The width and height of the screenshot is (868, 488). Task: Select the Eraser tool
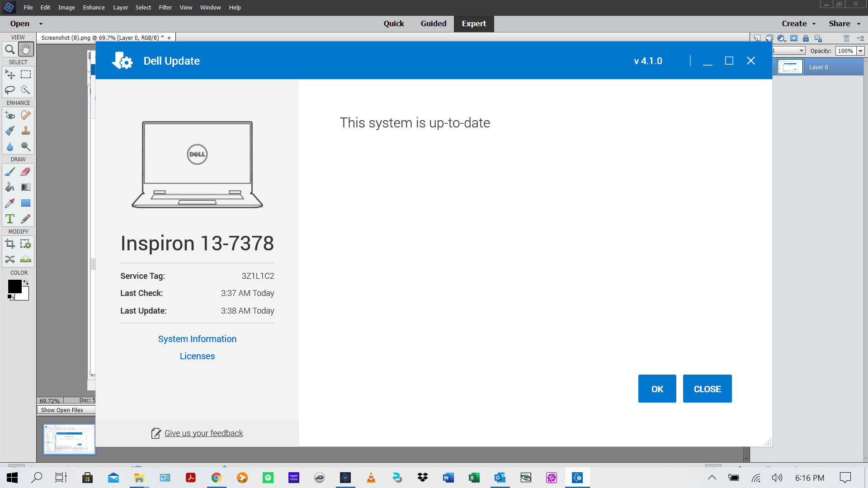(26, 172)
